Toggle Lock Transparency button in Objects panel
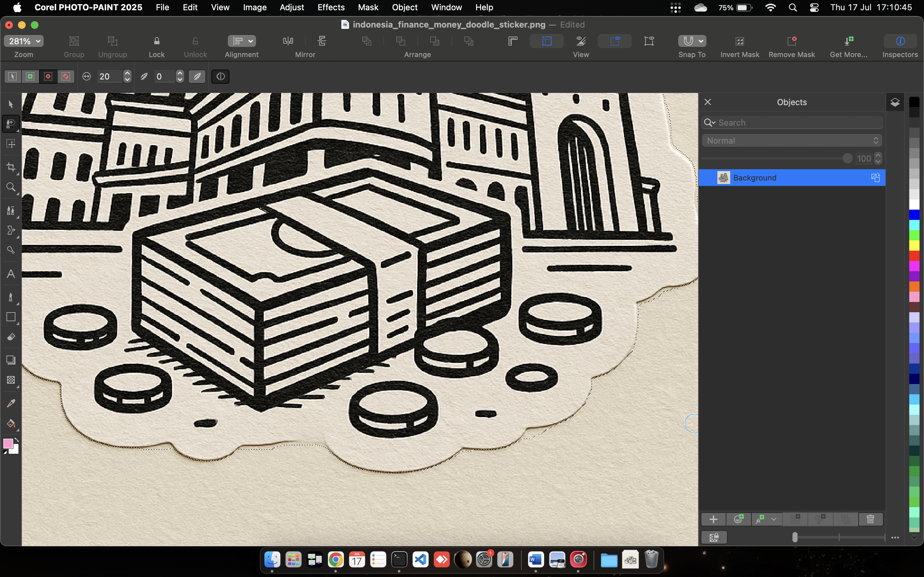The width and height of the screenshot is (924, 577). 714,537
